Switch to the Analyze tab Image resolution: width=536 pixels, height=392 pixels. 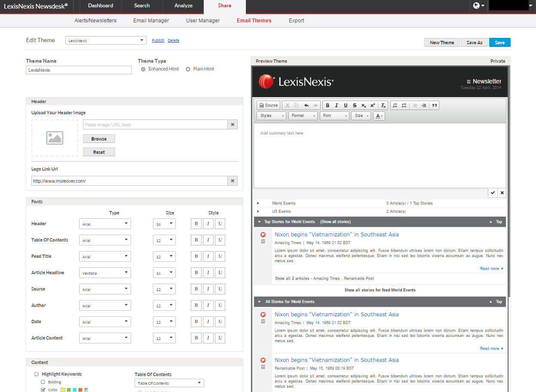(183, 6)
